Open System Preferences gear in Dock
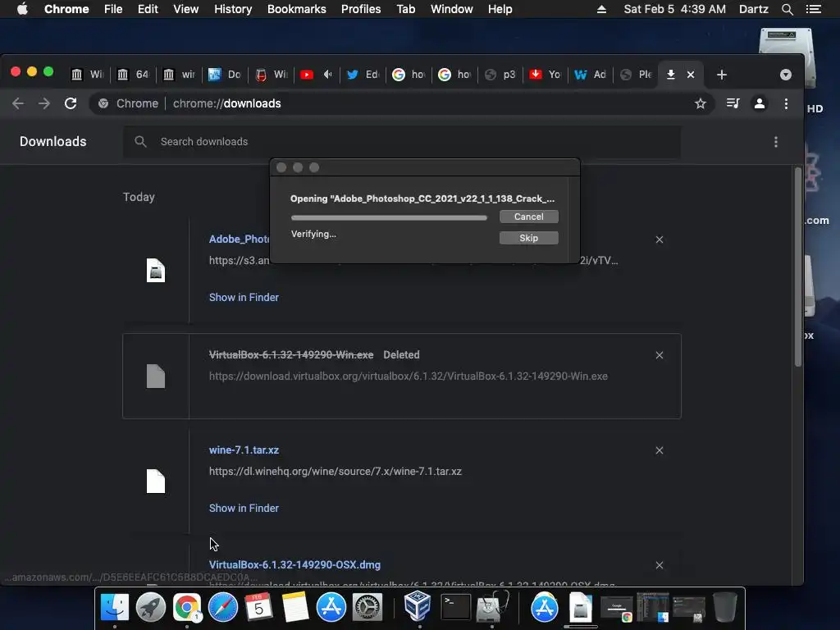840x630 pixels. click(x=367, y=608)
